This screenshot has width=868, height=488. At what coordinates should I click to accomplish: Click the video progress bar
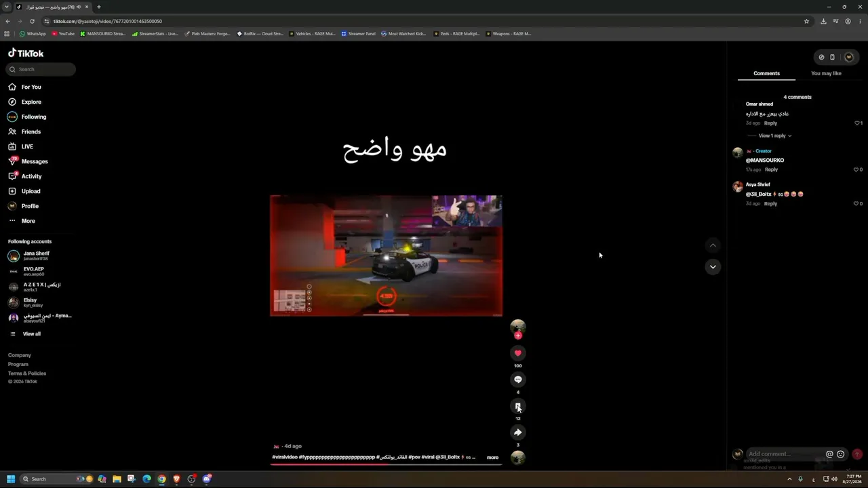[x=387, y=464]
